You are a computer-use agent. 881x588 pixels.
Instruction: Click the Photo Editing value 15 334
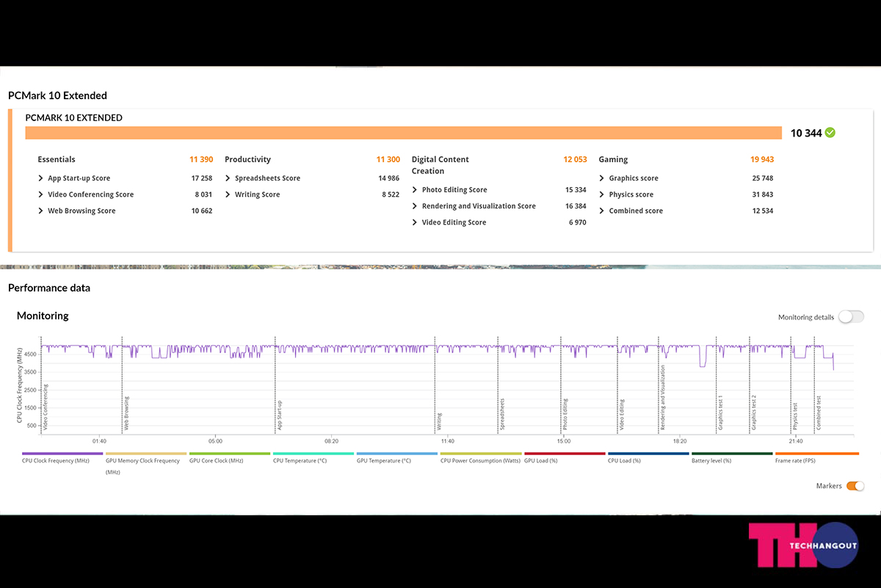(x=576, y=190)
